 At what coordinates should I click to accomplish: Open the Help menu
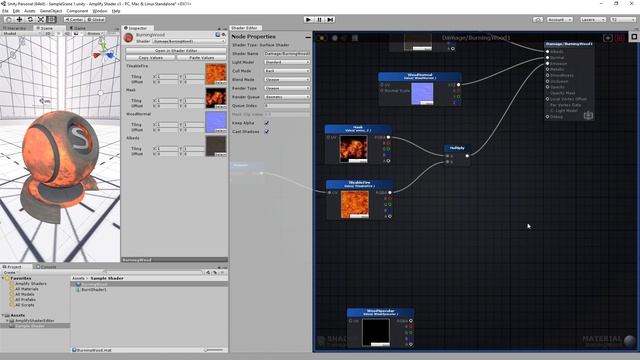(116, 11)
